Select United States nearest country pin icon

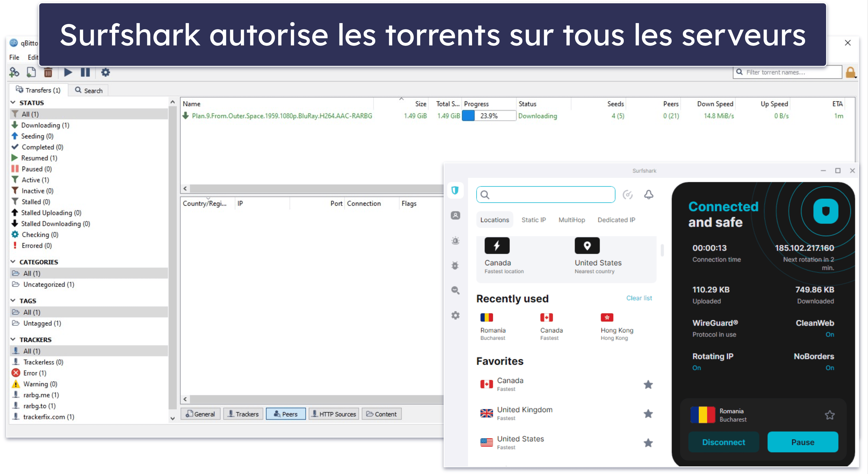click(x=587, y=245)
